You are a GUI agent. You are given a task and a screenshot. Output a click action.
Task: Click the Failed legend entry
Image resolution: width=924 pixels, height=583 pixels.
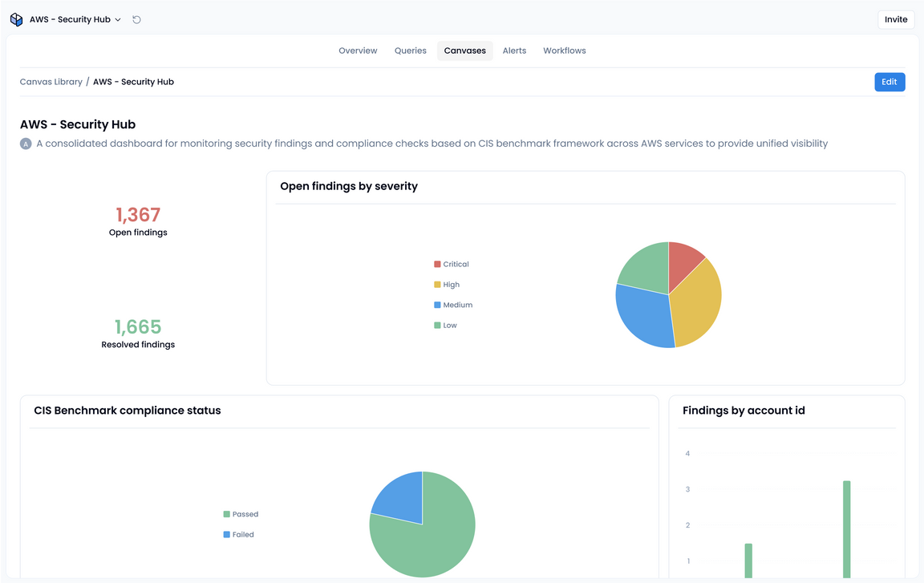239,535
